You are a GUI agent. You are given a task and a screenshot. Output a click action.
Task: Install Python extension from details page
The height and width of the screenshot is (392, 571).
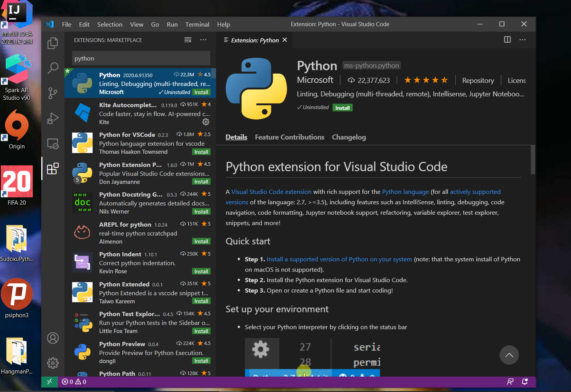[x=343, y=108]
